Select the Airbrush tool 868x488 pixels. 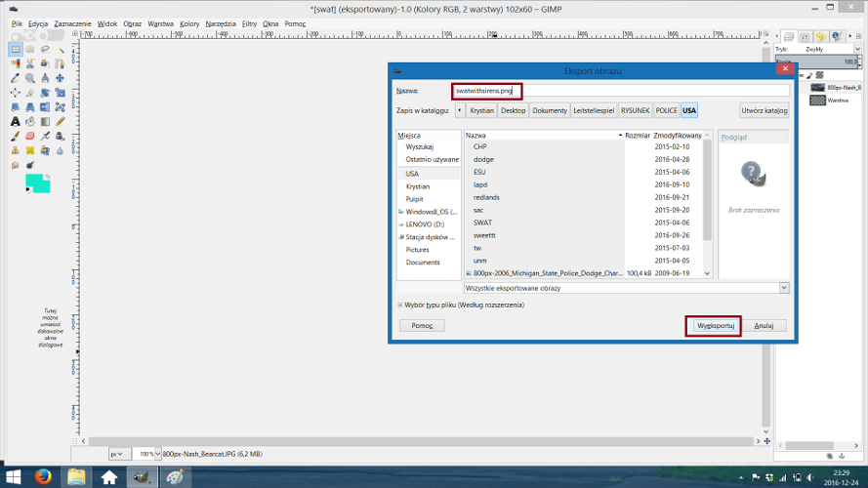point(45,136)
